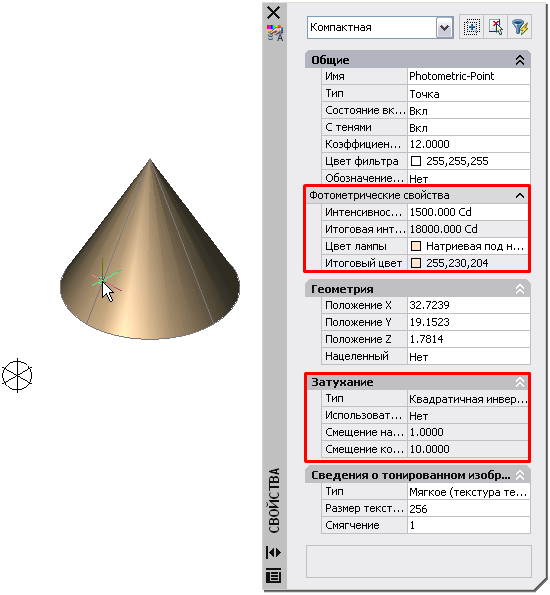Image resolution: width=550 pixels, height=595 pixels.
Task: Collapse the Сведения о тонированном изображении section
Action: tap(520, 475)
